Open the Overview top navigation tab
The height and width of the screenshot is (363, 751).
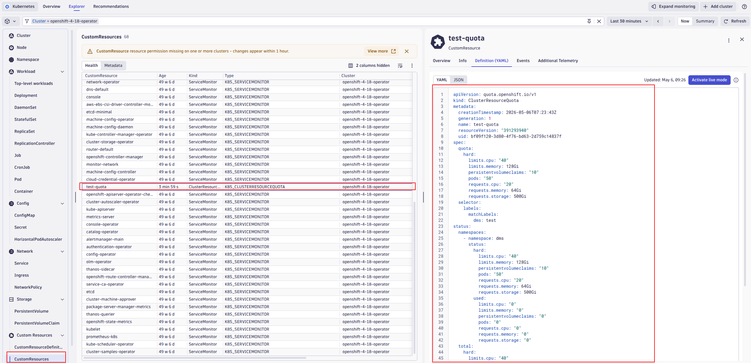[x=51, y=7]
